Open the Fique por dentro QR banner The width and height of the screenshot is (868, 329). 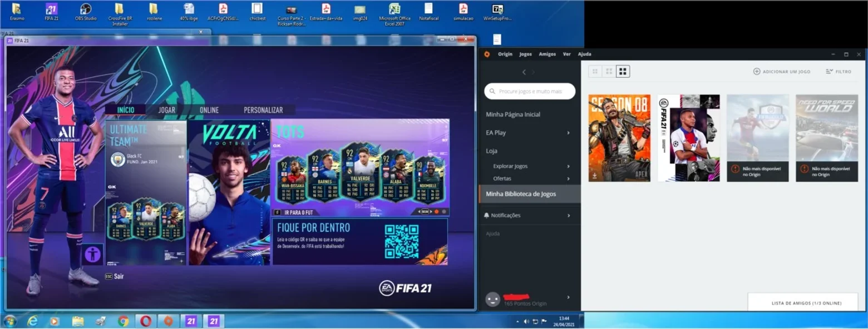coord(359,242)
